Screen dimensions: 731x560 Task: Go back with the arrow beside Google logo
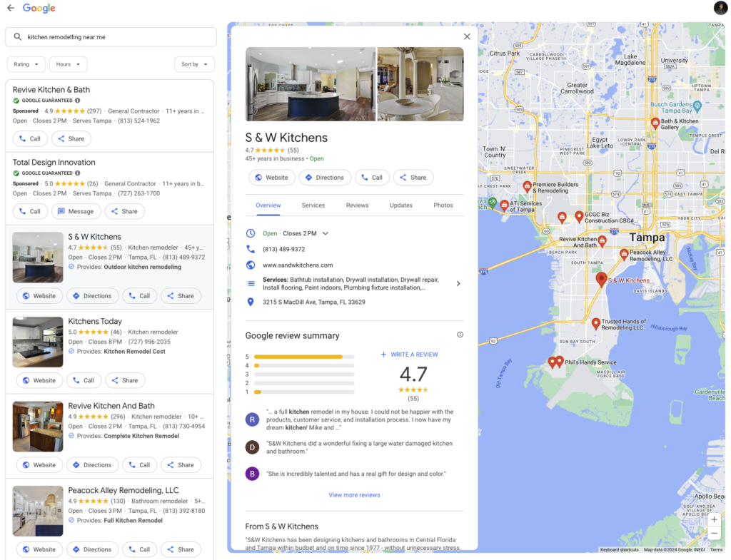[10, 8]
